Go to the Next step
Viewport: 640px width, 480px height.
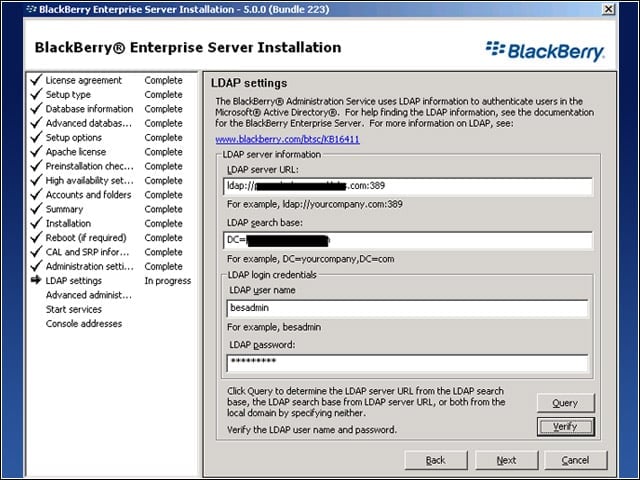tap(507, 460)
